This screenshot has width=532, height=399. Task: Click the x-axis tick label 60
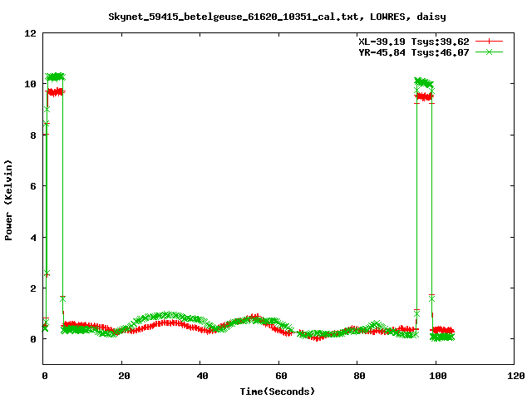(281, 376)
